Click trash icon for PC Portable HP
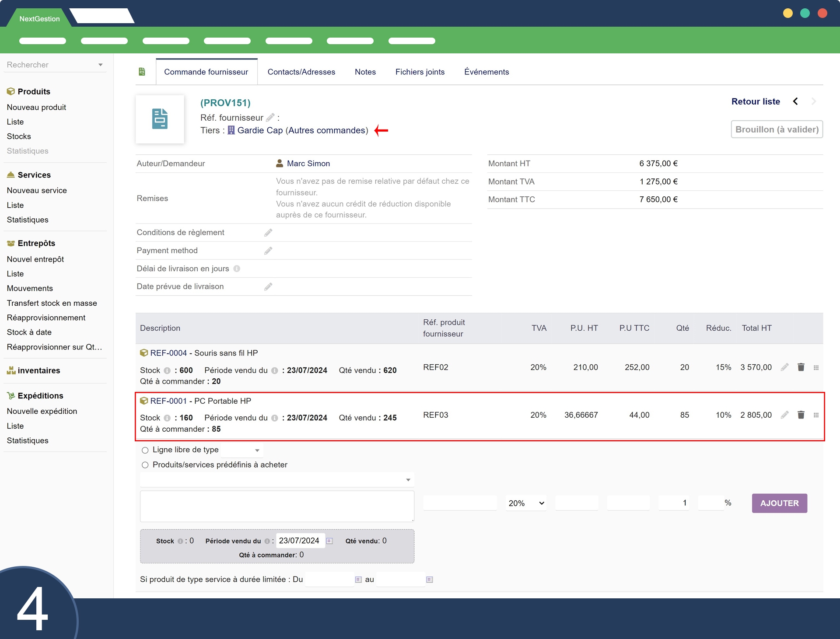Image resolution: width=840 pixels, height=639 pixels. [801, 415]
